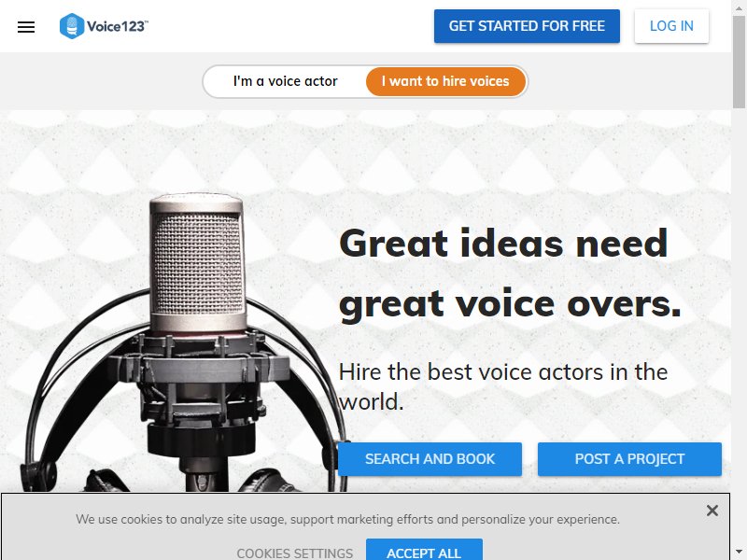Click the "Great ideas need great voice overs" heading
Screen dimensions: 747x560
tap(510, 273)
